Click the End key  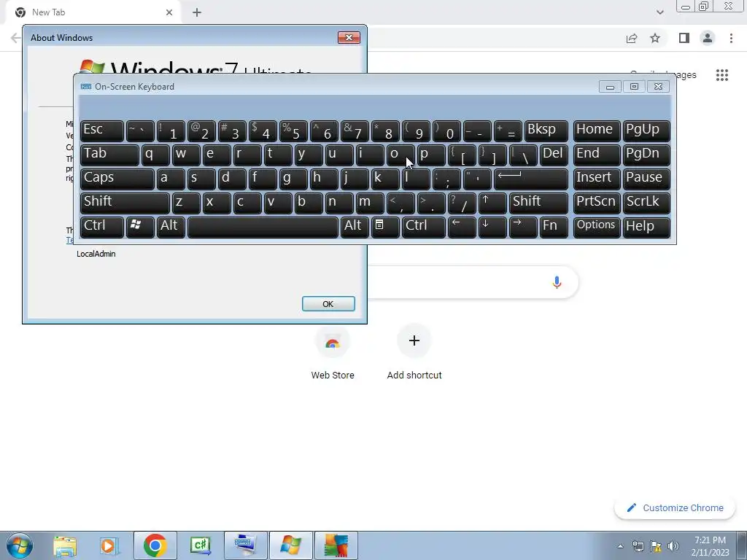[x=597, y=155]
